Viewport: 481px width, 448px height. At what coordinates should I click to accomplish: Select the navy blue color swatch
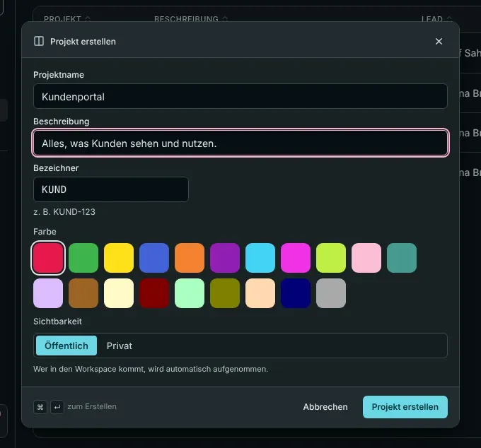(x=296, y=293)
